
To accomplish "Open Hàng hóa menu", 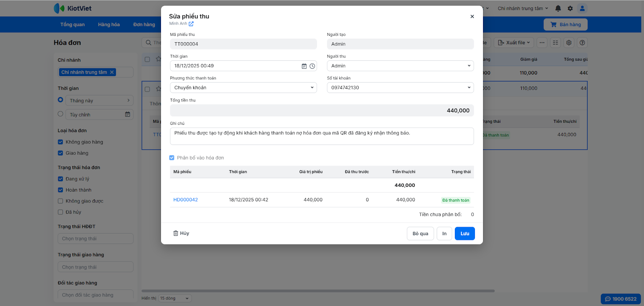I will pos(109,25).
